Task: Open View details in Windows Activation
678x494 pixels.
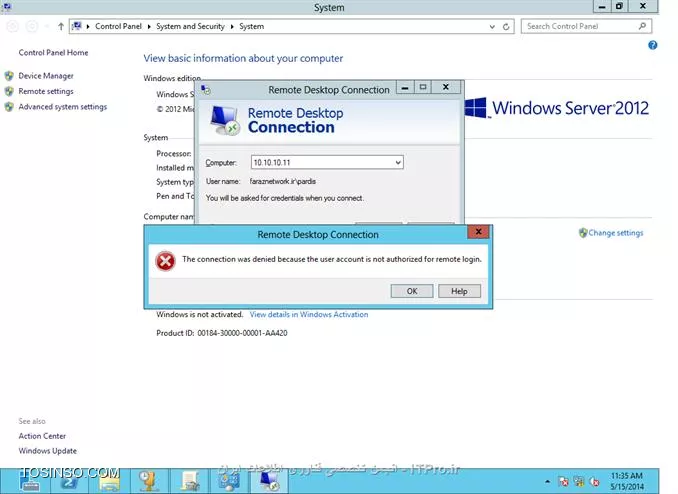Action: [x=309, y=314]
